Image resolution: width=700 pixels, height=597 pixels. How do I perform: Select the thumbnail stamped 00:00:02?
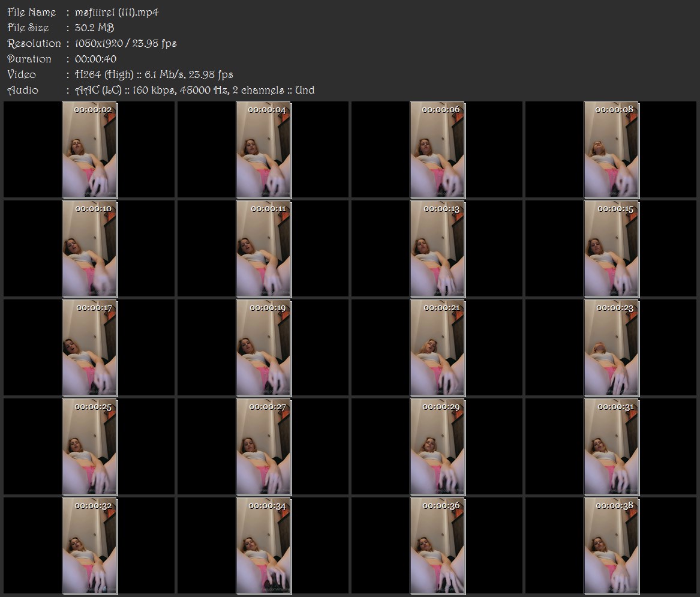(x=89, y=149)
